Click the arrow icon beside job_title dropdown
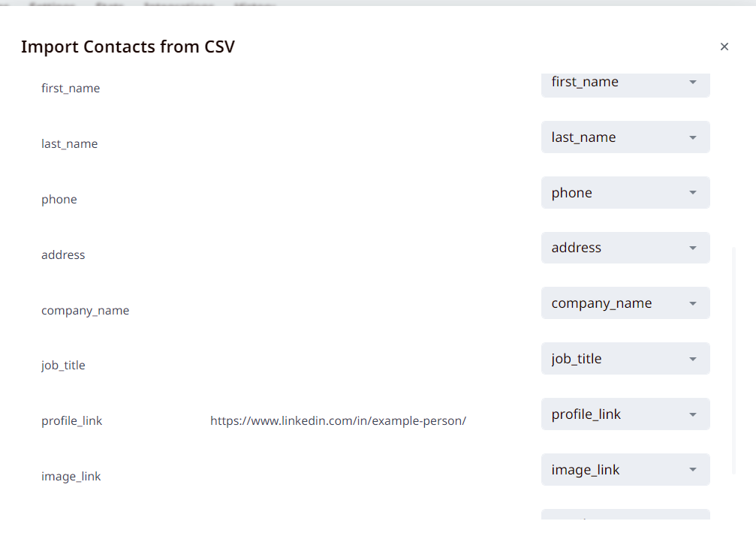This screenshot has height=545, width=756. pyautogui.click(x=693, y=359)
